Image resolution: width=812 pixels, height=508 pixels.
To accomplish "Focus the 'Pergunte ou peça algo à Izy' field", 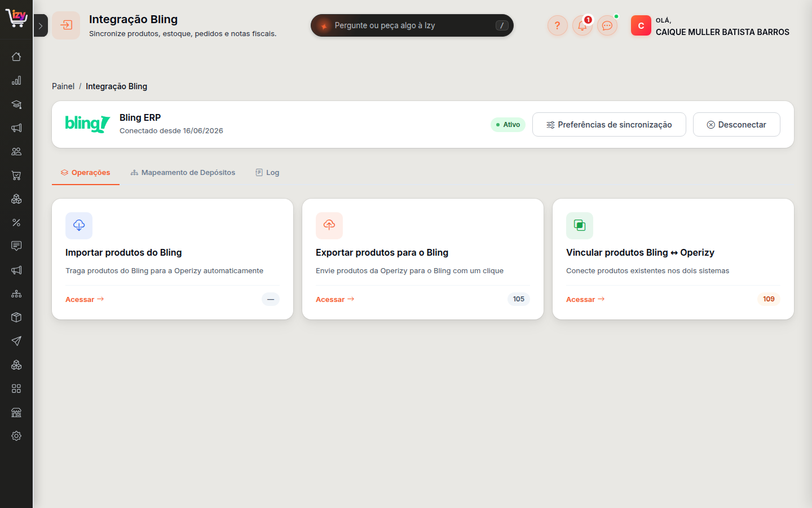I will click(412, 25).
